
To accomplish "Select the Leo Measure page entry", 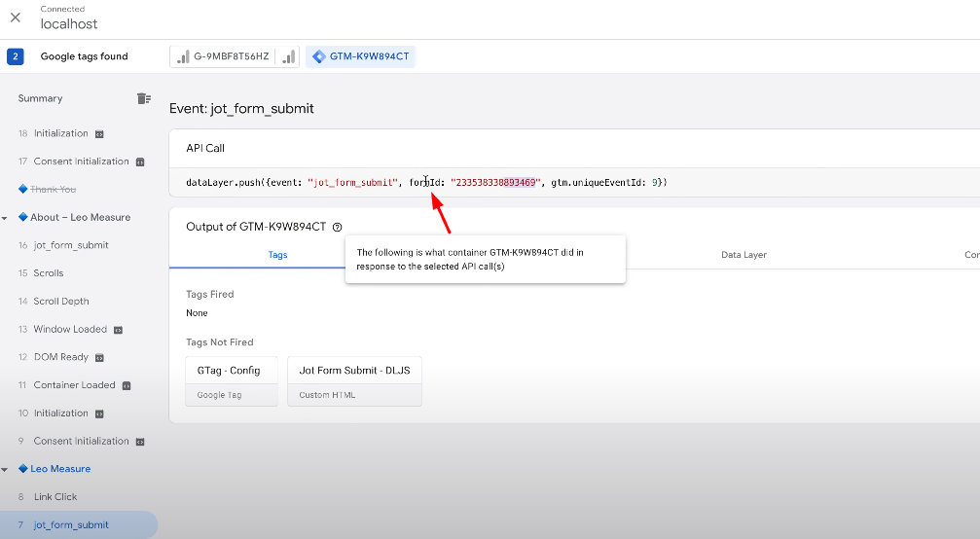I will point(60,469).
